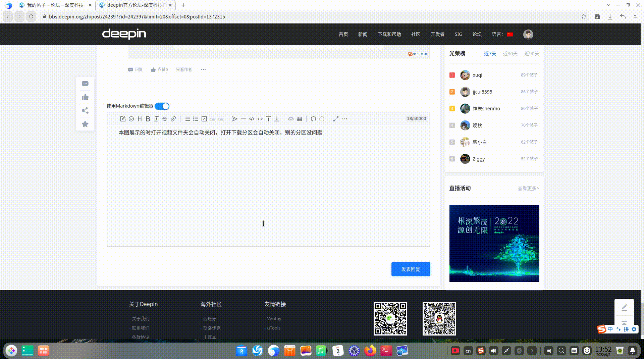Upload an image to the reply
The image size is (644, 359).
point(290,119)
